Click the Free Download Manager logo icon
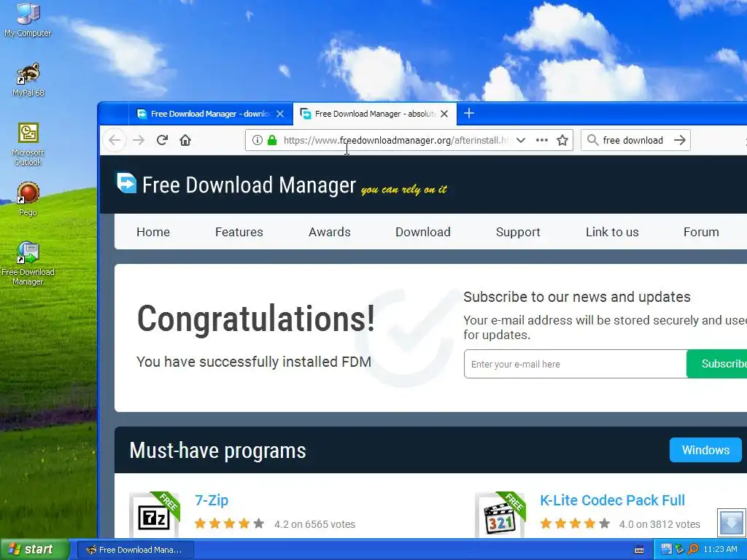Viewport: 747px width, 560px height. (x=127, y=183)
